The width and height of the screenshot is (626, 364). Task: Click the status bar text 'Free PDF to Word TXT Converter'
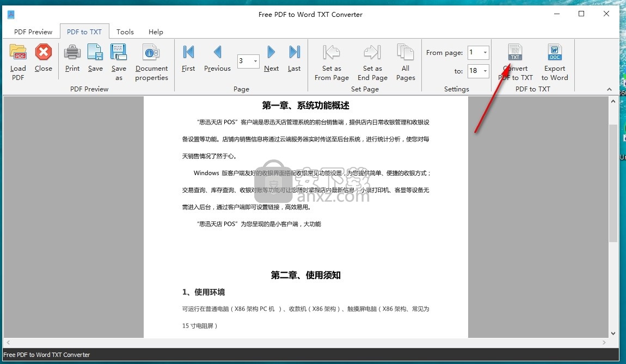point(47,355)
